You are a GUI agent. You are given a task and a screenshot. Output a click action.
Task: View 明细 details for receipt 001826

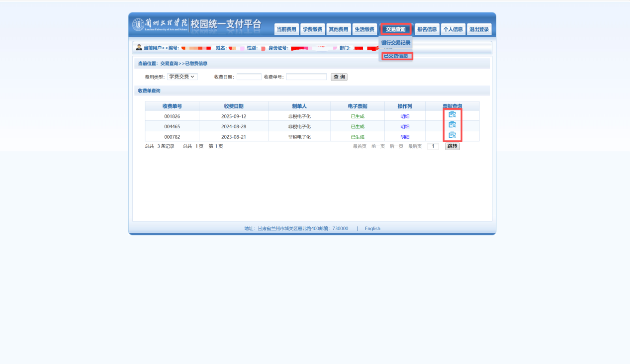click(x=405, y=116)
